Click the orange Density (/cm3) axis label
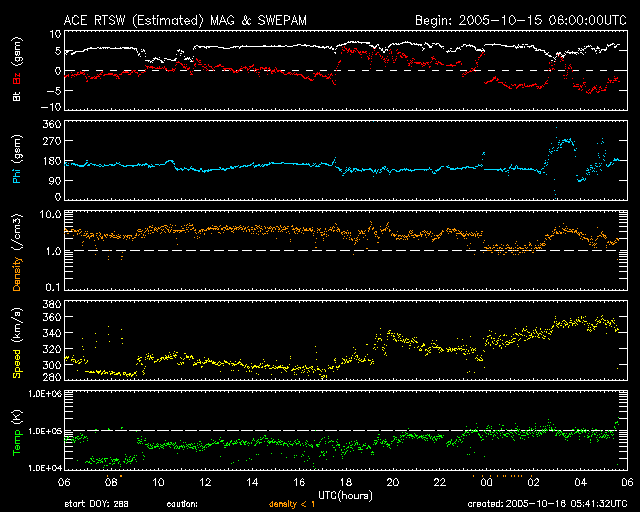 [x=17, y=252]
